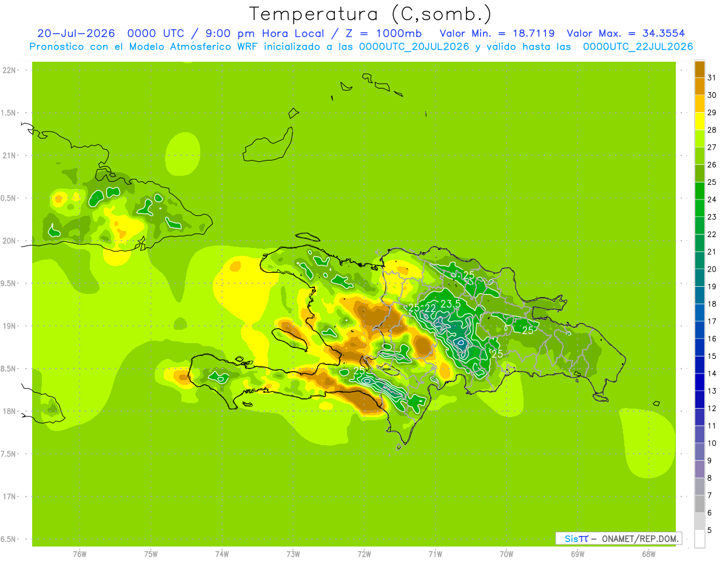The image size is (728, 562).
Task: Click the 73W longitude axis label
Action: click(x=293, y=554)
